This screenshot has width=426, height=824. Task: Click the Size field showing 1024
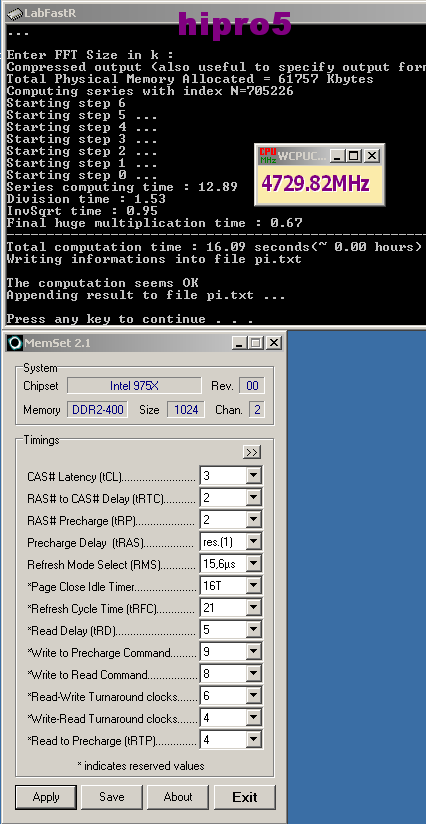[186, 409]
